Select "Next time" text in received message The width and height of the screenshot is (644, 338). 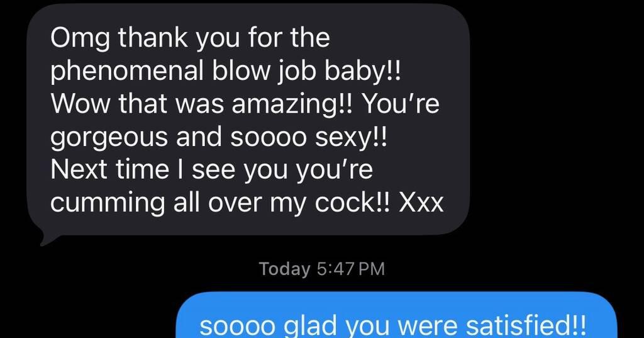click(x=109, y=170)
